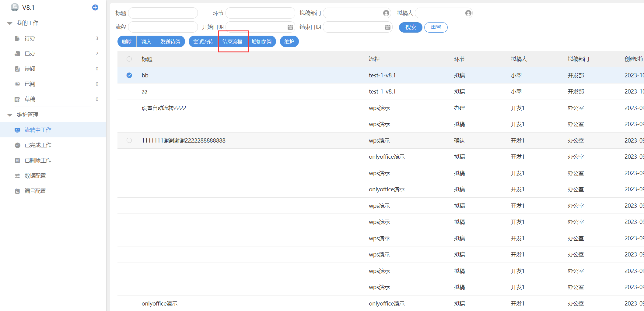Collapse the 我的工作 section
This screenshot has height=311, width=644.
[10, 23]
